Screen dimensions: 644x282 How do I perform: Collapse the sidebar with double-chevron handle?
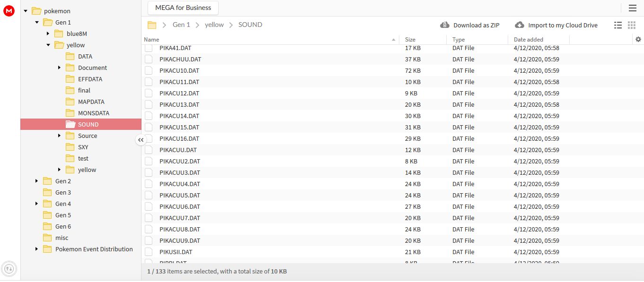pyautogui.click(x=141, y=140)
